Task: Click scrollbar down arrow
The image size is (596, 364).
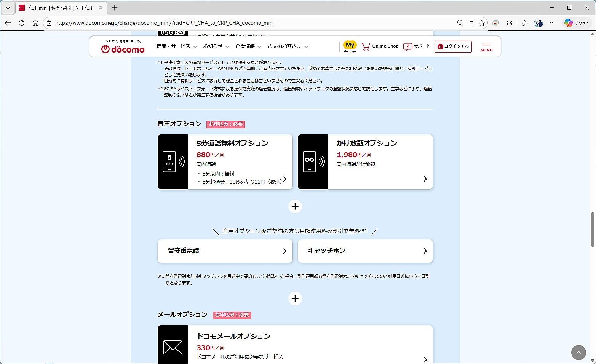Action: coord(593,361)
